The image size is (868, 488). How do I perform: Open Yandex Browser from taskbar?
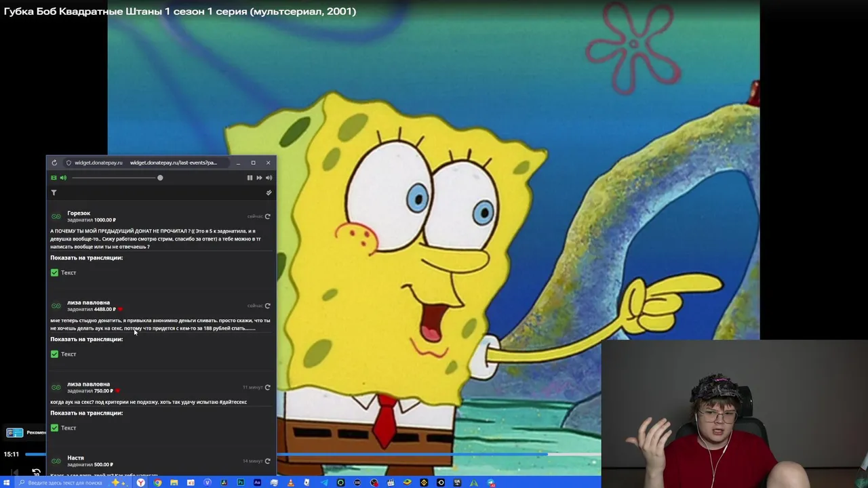(140, 483)
